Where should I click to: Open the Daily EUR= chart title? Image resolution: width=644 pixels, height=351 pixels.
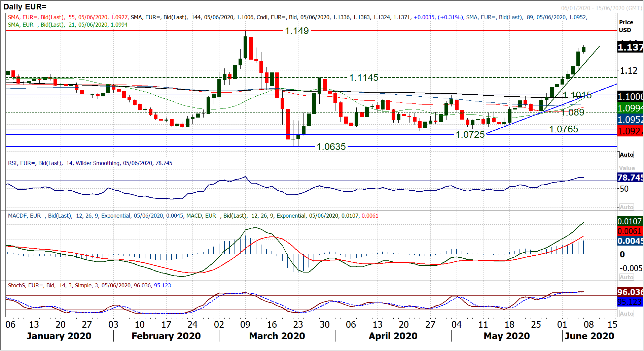click(25, 7)
